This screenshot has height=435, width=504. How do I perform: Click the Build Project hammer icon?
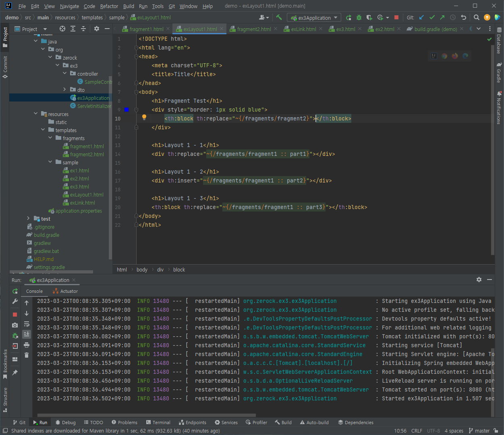click(x=279, y=17)
